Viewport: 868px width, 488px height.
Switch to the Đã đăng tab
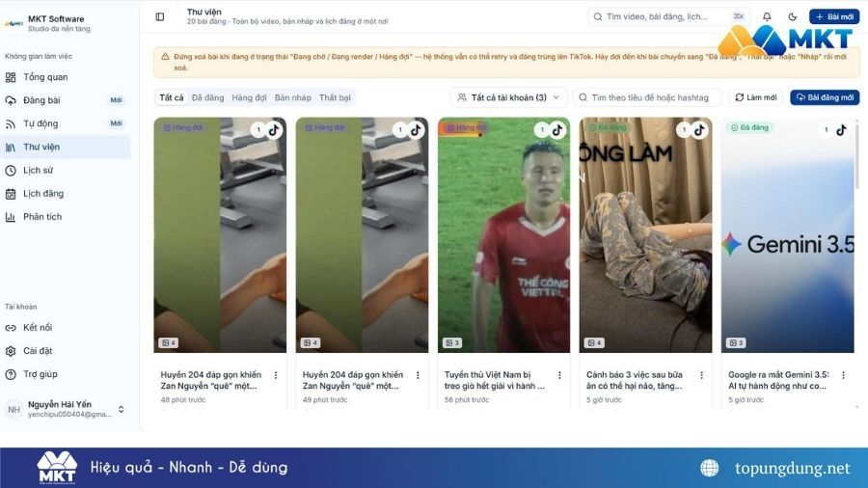click(x=207, y=97)
